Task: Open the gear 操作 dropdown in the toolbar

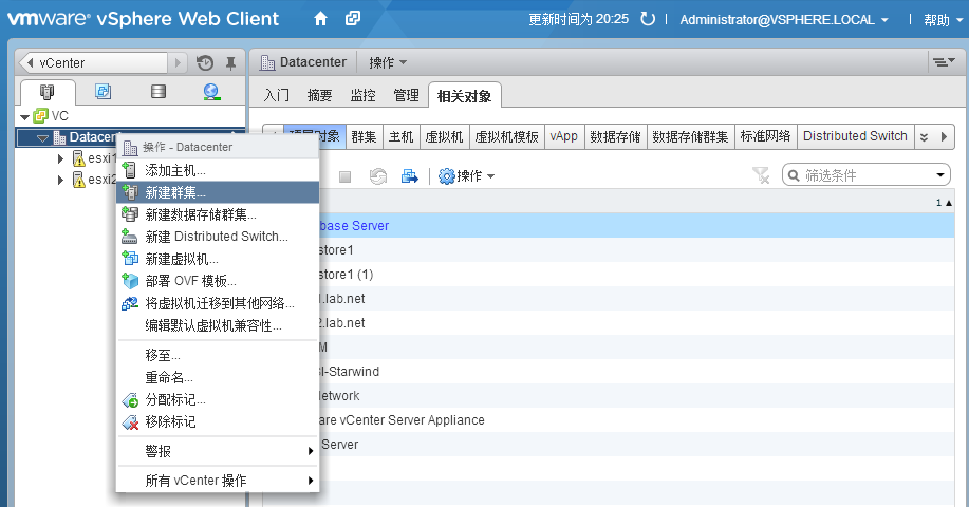Action: point(467,176)
